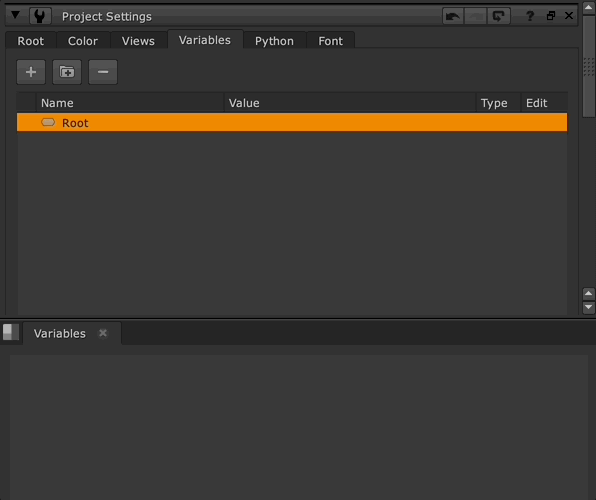This screenshot has height=500, width=596.
Task: Click the add variable plus button
Action: point(31,72)
